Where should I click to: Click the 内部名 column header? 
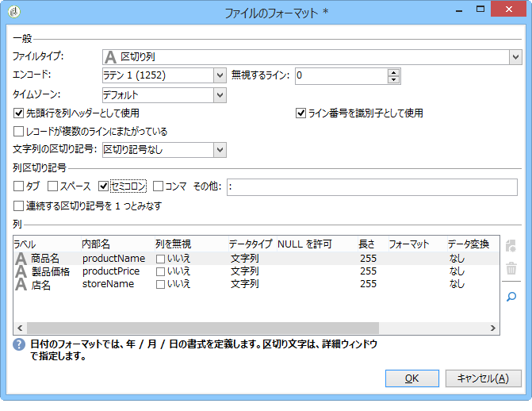[117, 244]
